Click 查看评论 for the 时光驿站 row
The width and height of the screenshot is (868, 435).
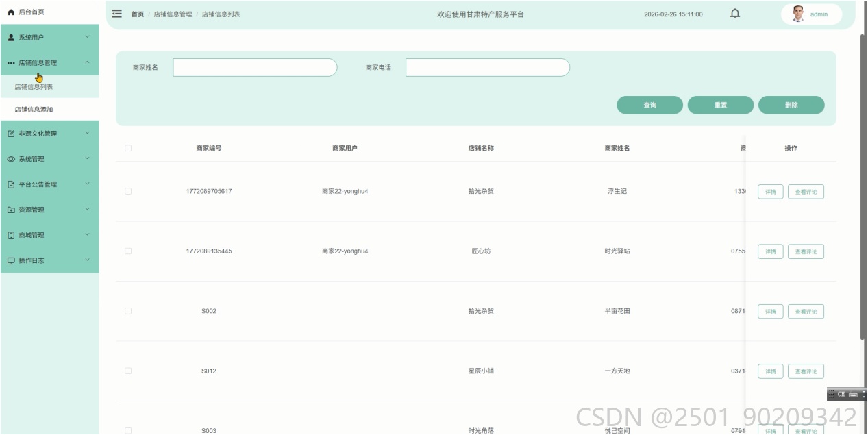point(806,251)
